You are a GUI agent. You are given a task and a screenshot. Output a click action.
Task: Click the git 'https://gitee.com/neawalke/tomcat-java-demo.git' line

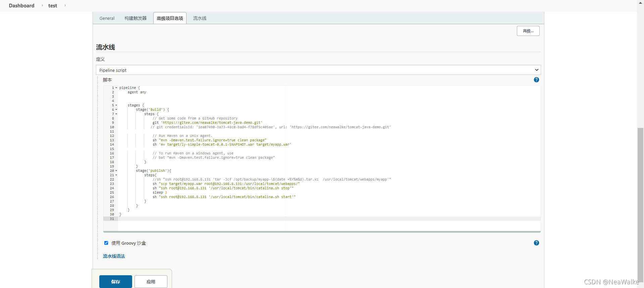tap(207, 123)
